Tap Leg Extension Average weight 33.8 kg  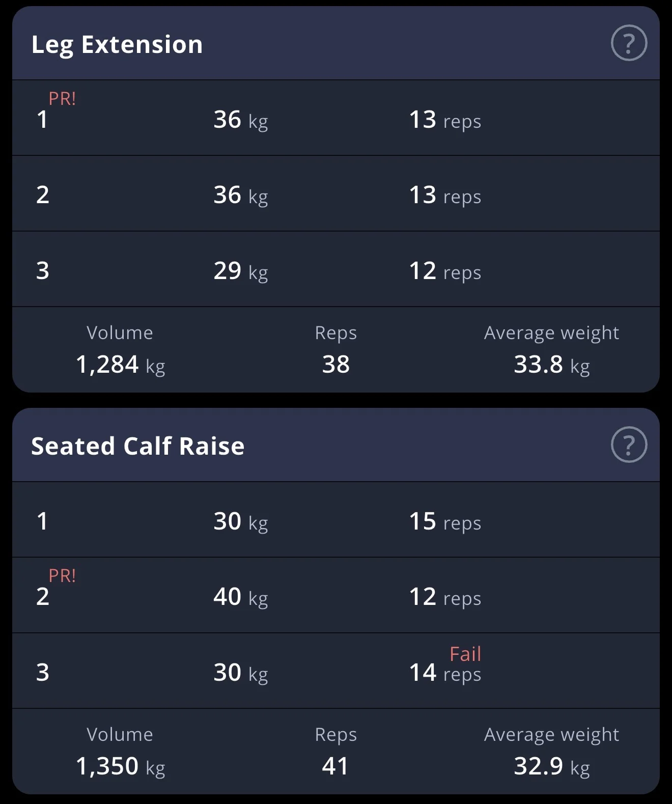[x=551, y=349]
